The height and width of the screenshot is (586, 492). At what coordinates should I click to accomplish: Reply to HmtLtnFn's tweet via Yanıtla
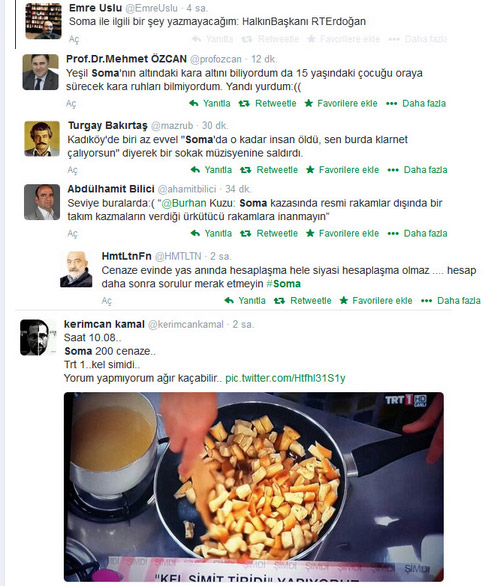coord(245,301)
